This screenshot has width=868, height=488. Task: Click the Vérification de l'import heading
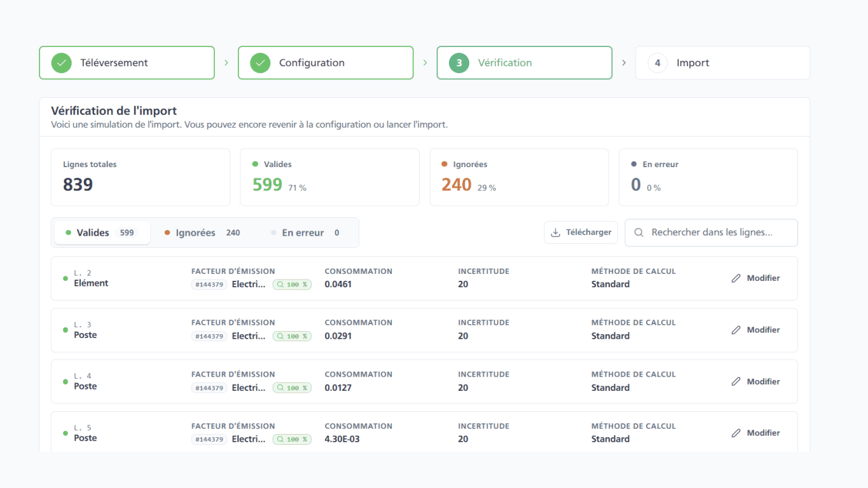pos(114,111)
